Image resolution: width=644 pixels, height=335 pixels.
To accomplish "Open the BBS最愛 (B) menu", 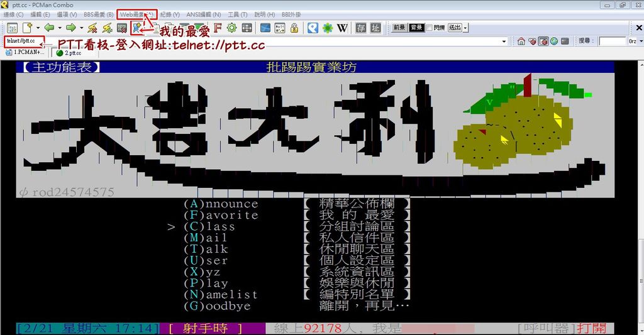I will (x=99, y=14).
